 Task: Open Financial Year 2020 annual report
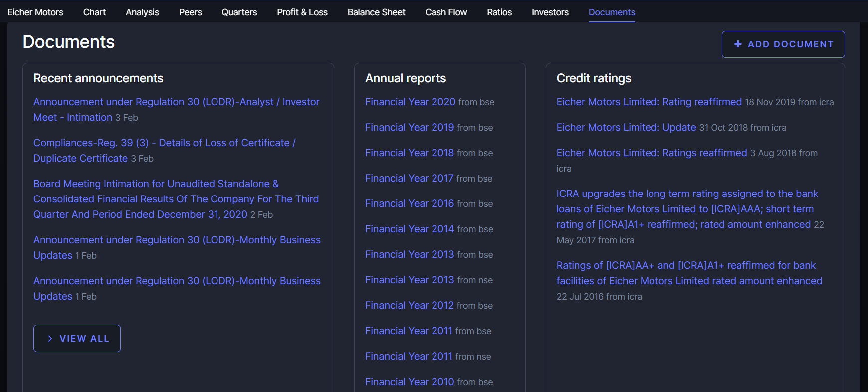[x=410, y=102]
